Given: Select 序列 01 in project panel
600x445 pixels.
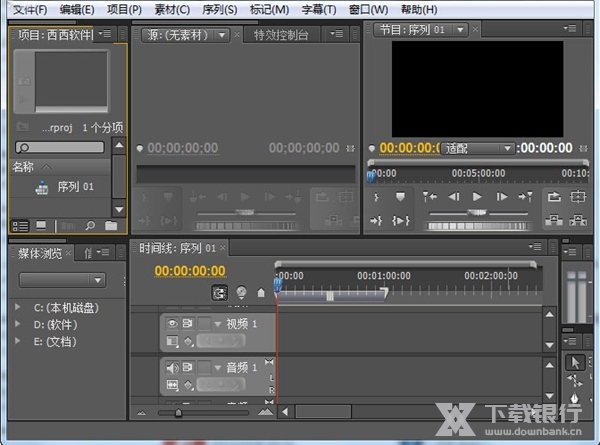Looking at the screenshot, I should 74,187.
